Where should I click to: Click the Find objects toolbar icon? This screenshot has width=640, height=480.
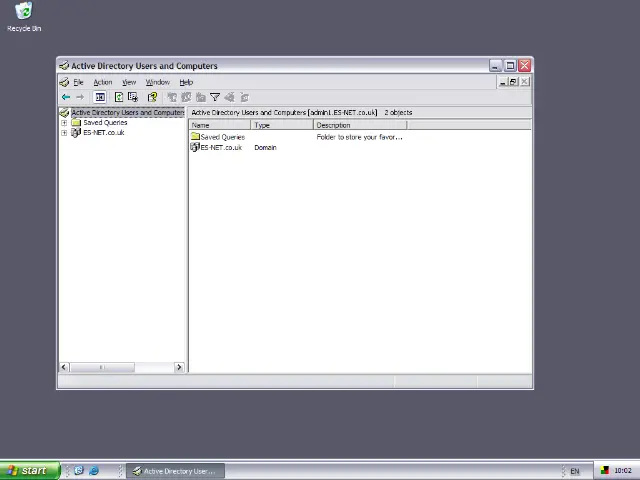pyautogui.click(x=229, y=97)
